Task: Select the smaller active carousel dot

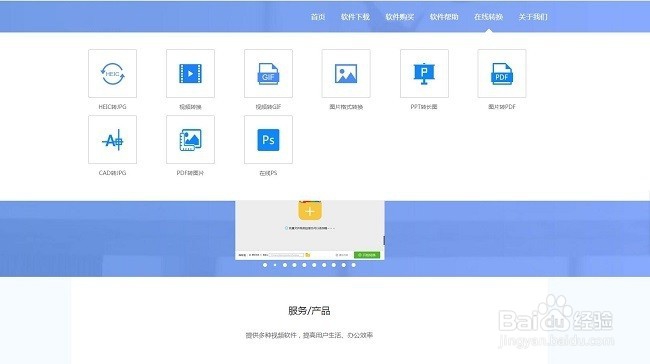Action: coord(275,265)
